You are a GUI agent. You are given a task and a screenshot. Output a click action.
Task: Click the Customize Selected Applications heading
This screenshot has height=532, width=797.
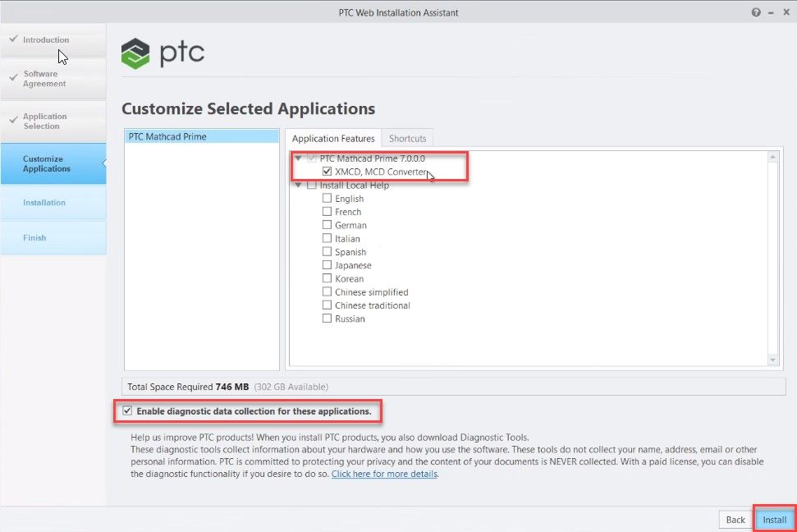coord(248,108)
